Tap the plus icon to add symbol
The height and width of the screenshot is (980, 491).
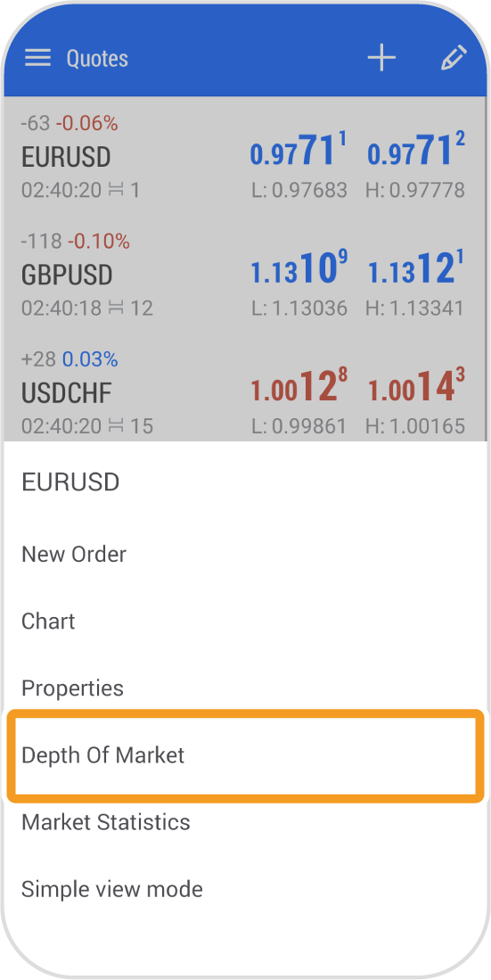pyautogui.click(x=381, y=58)
